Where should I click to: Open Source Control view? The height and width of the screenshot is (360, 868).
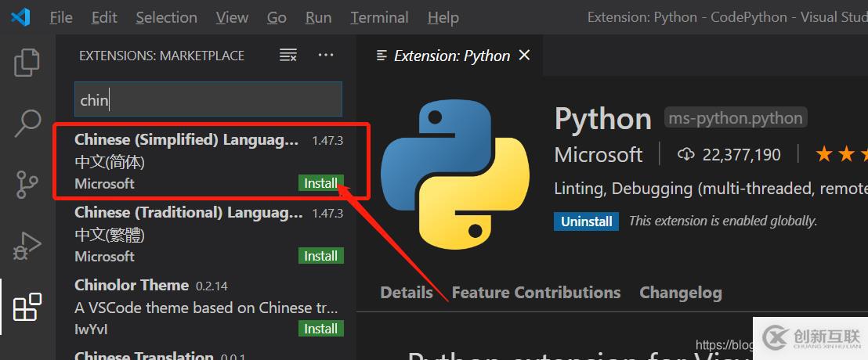pos(27,184)
